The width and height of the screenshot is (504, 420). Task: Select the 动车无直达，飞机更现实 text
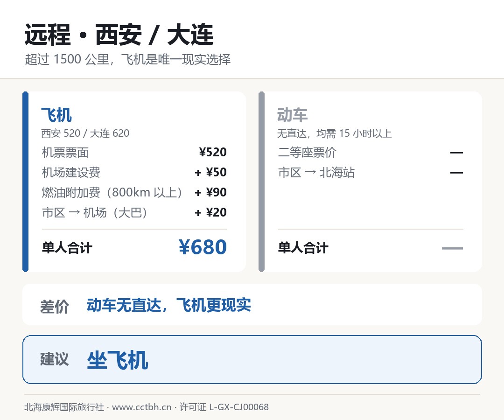pos(169,305)
